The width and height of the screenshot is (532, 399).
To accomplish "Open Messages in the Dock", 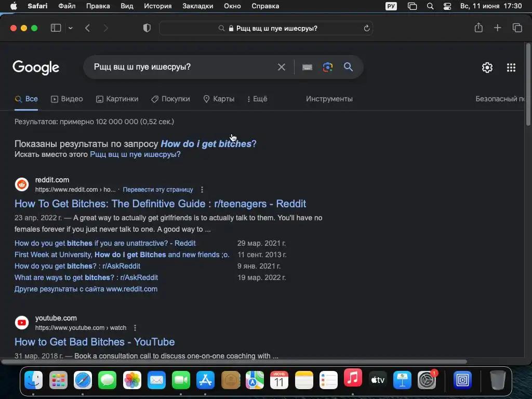I will click(107, 380).
